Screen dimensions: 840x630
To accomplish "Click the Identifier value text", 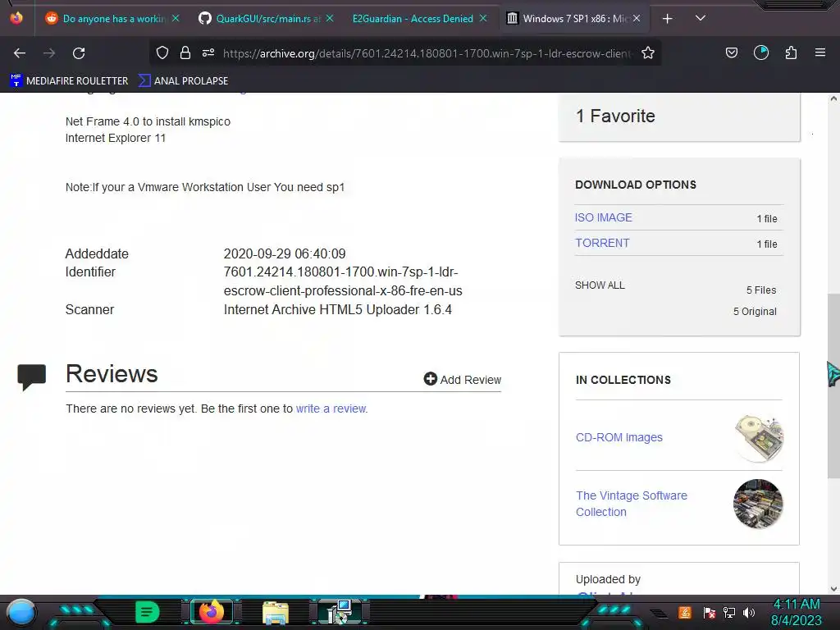I will [x=343, y=281].
